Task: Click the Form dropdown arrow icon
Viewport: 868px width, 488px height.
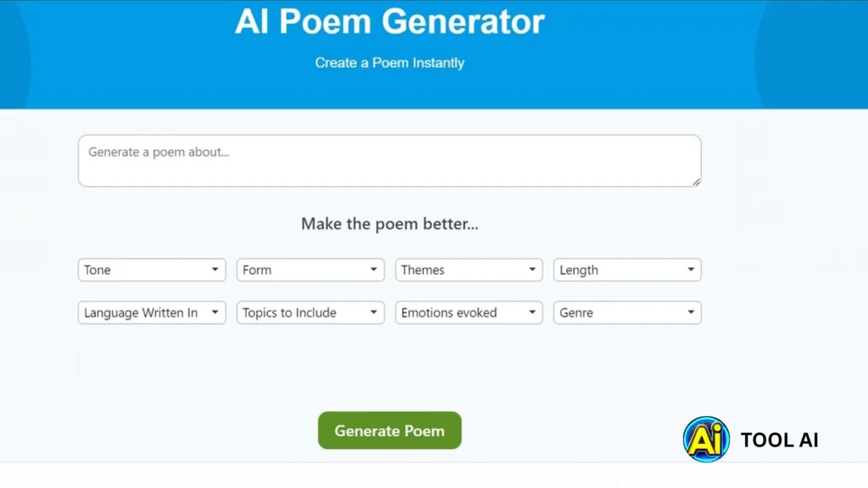Action: (x=374, y=270)
